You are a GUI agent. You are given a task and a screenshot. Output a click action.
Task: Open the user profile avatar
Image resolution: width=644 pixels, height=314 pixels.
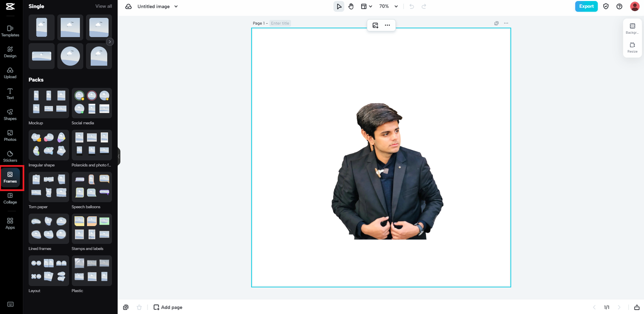pos(635,7)
